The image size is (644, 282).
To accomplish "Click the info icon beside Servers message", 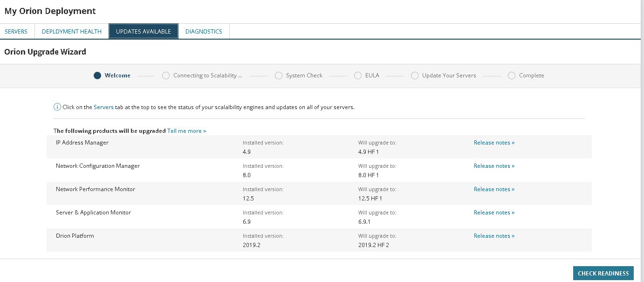I will pyautogui.click(x=57, y=107).
